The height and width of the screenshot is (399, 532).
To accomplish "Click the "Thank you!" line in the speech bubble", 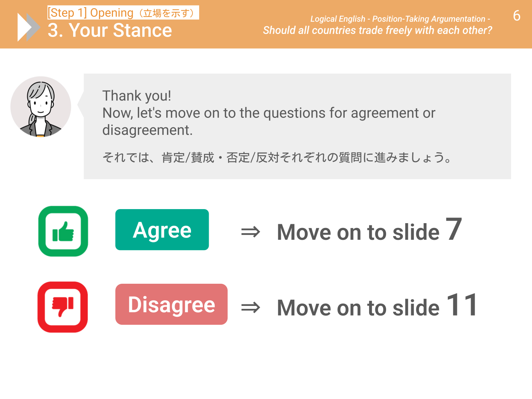I will click(137, 96).
